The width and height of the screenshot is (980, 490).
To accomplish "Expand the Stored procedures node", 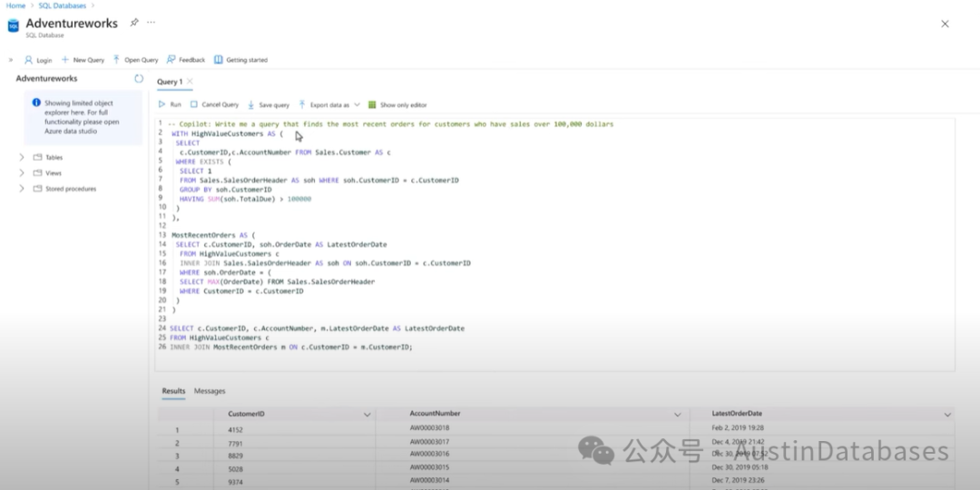I will [22, 189].
